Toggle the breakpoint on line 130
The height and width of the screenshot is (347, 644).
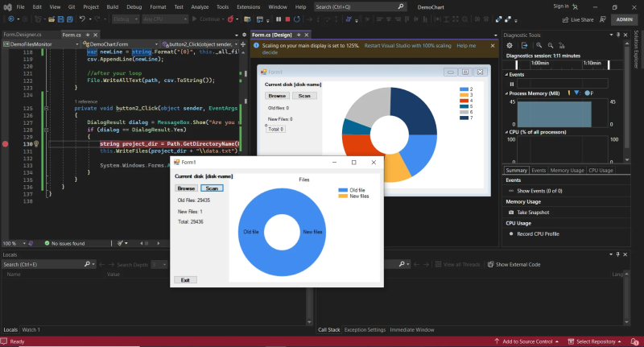point(6,144)
